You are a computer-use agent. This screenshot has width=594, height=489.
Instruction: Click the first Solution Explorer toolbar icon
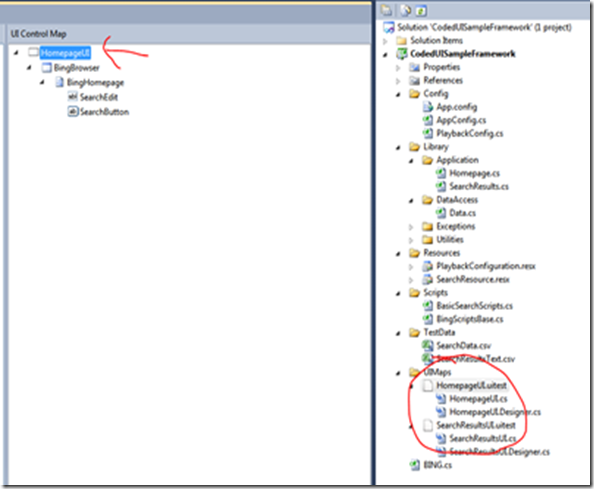386,11
